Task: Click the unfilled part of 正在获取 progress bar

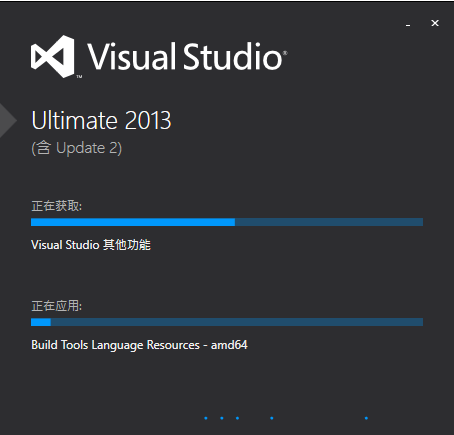Action: [329, 222]
